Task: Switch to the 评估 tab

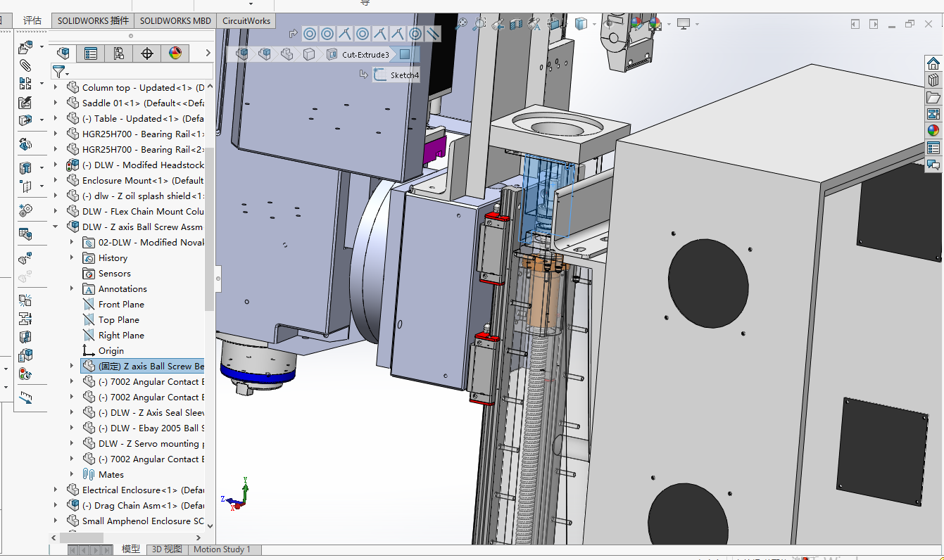Action: click(x=32, y=20)
